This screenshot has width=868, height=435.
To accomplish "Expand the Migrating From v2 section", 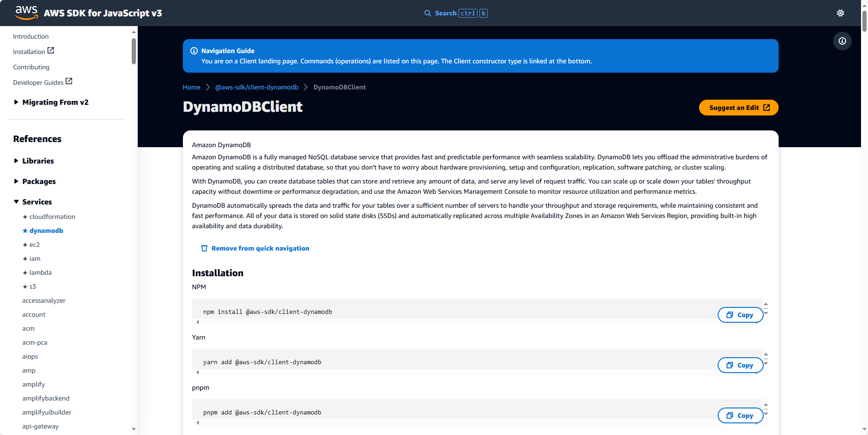I will [x=16, y=102].
